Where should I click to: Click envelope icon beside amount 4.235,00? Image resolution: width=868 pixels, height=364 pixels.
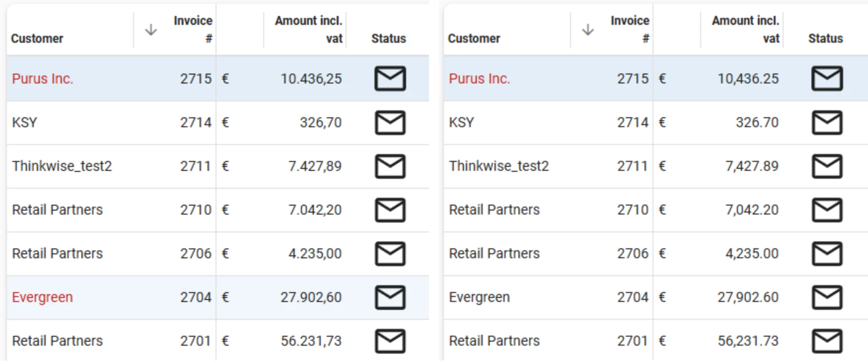click(x=390, y=253)
